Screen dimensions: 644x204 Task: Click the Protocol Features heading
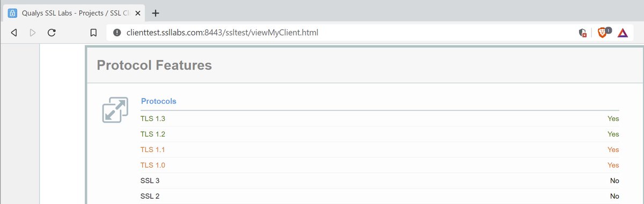154,65
